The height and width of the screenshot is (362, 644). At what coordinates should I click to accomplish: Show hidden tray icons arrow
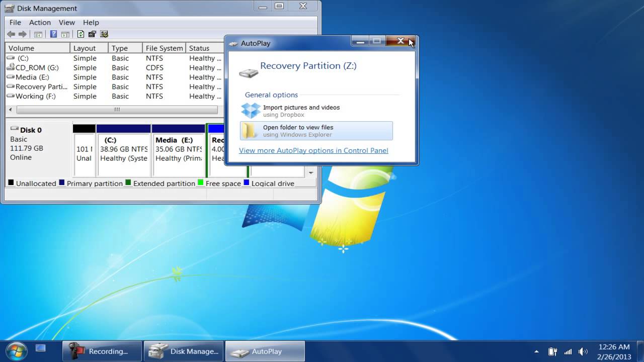coord(536,351)
